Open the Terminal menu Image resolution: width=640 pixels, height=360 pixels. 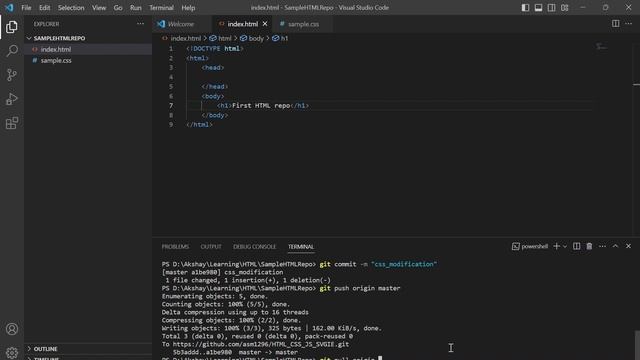pos(161,8)
